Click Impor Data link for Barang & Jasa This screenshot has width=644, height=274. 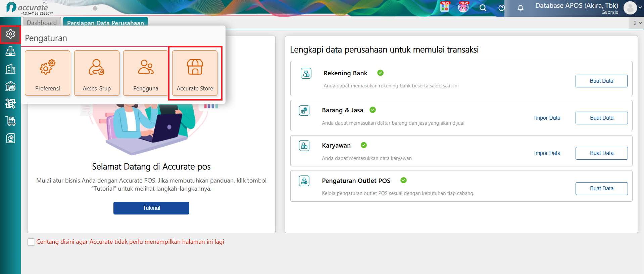coord(547,118)
